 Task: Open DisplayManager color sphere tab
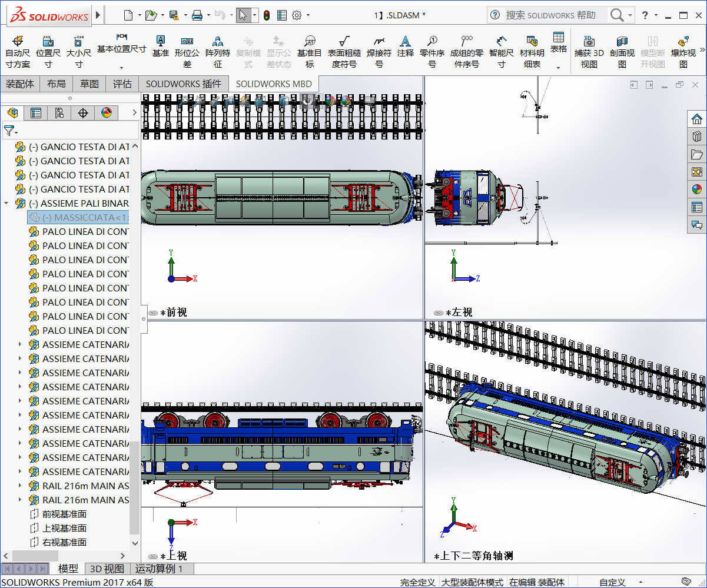pyautogui.click(x=107, y=113)
